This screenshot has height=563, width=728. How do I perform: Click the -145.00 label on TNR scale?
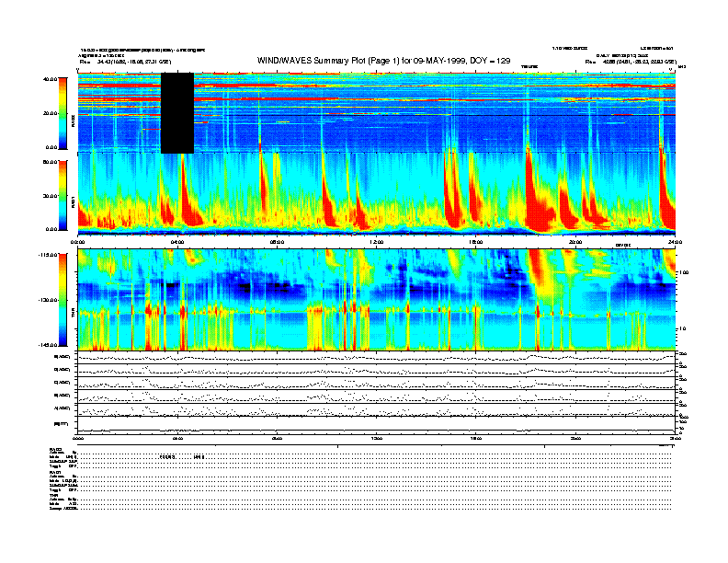[x=48, y=345]
